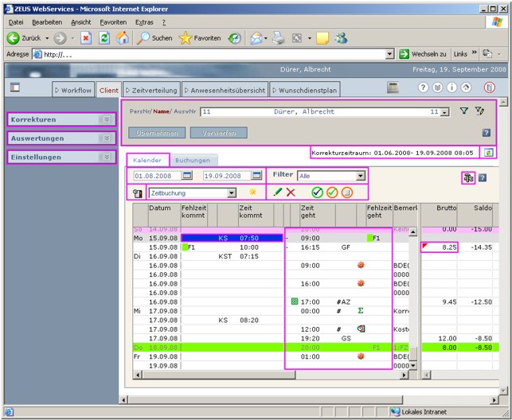The image size is (512, 420).
Task: Click the IE Stop loading icon
Action: click(x=85, y=38)
